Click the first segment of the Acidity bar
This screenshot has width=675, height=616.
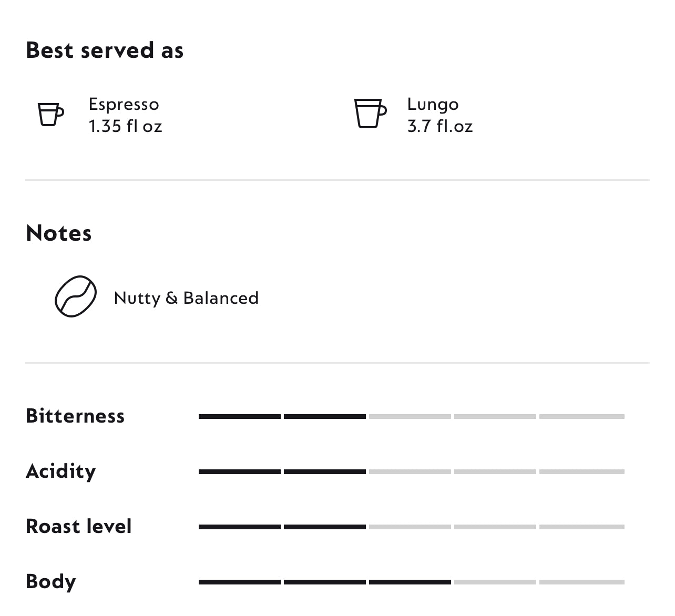240,471
